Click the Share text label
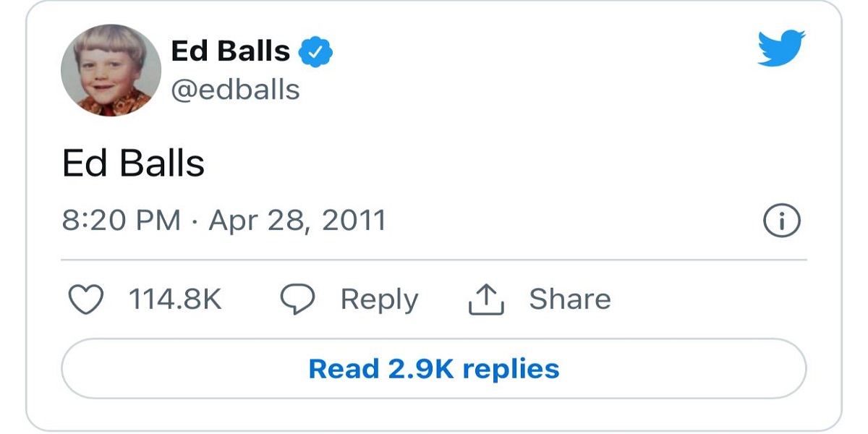 click(x=570, y=299)
